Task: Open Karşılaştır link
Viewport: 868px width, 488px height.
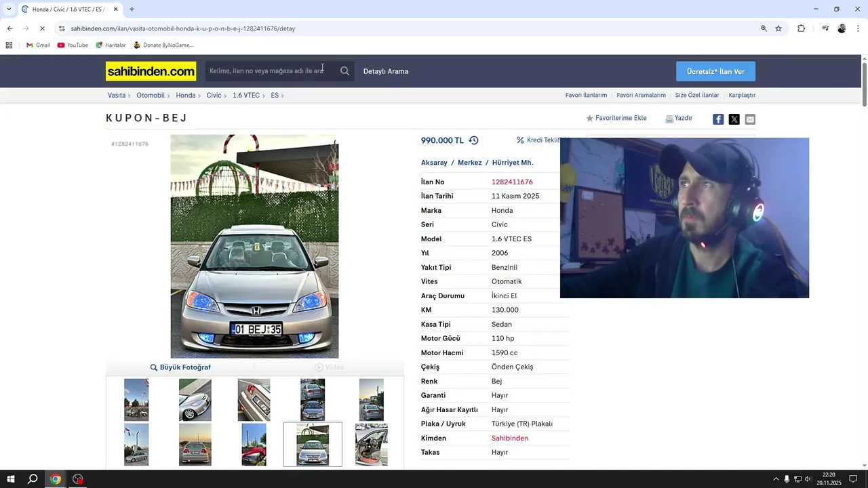Action: click(x=742, y=96)
